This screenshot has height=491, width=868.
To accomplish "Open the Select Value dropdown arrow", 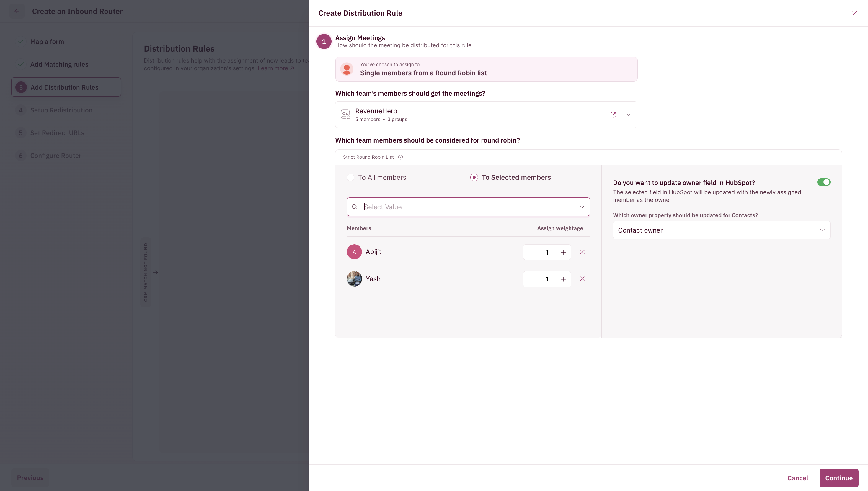I will point(582,207).
